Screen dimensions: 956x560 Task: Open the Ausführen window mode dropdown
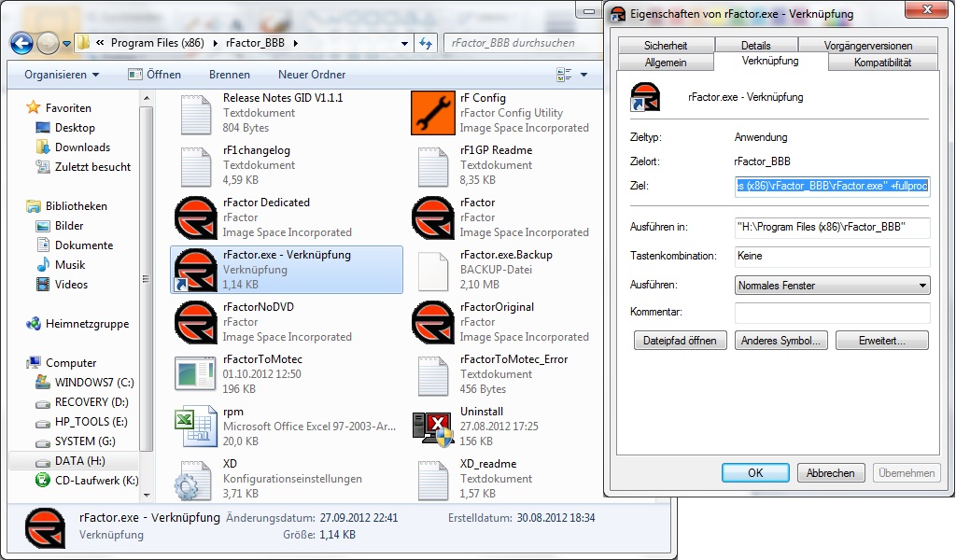[x=832, y=286]
